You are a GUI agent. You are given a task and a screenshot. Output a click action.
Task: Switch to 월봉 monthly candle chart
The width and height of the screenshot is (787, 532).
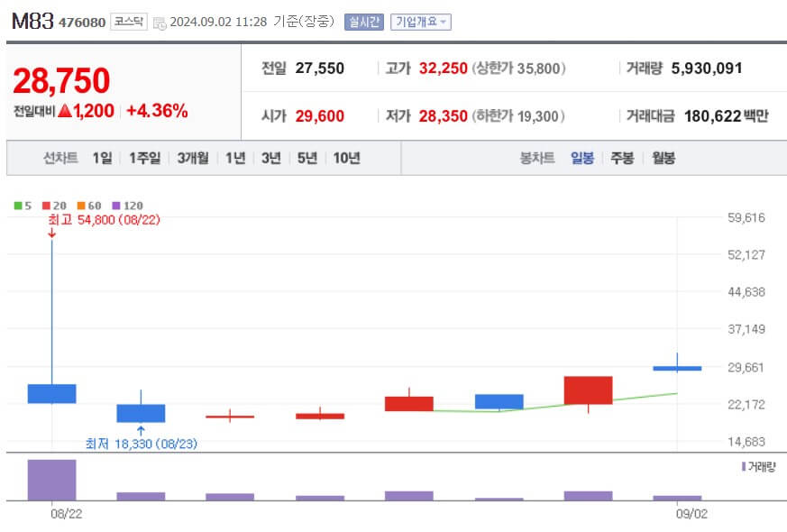pos(663,158)
